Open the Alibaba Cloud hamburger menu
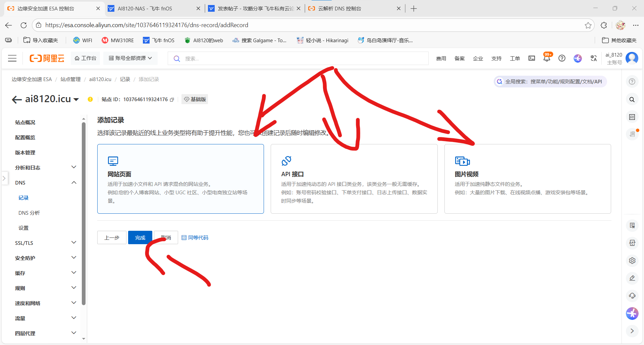The height and width of the screenshot is (345, 644). coord(12,58)
